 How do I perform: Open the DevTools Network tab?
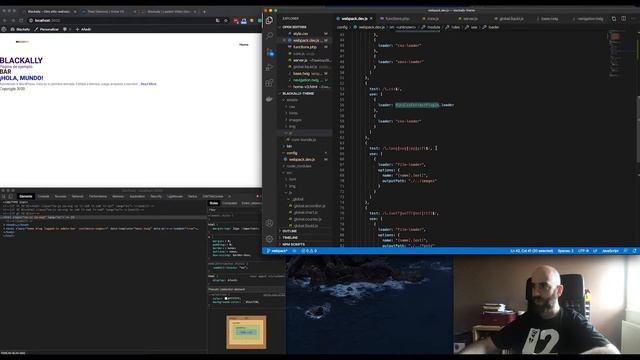pyautogui.click(x=78, y=196)
